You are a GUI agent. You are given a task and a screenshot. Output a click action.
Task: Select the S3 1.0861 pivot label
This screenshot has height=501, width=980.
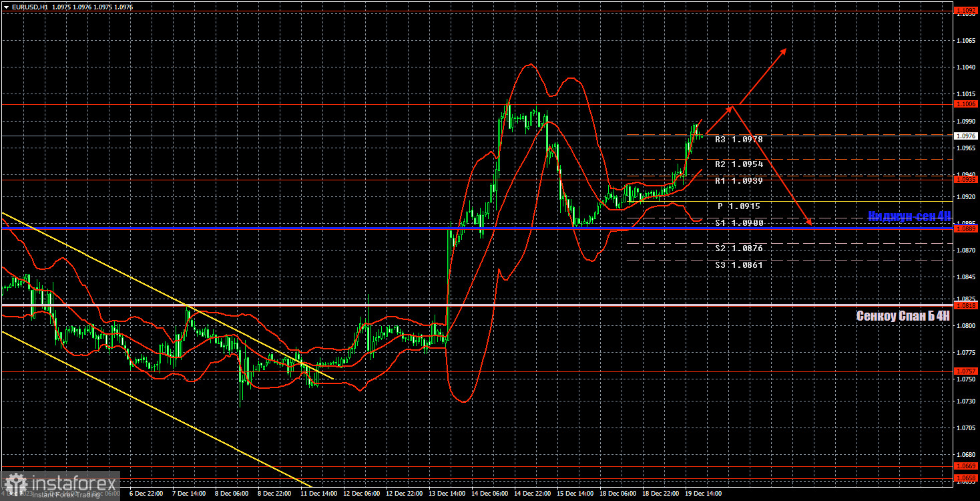[x=738, y=265]
